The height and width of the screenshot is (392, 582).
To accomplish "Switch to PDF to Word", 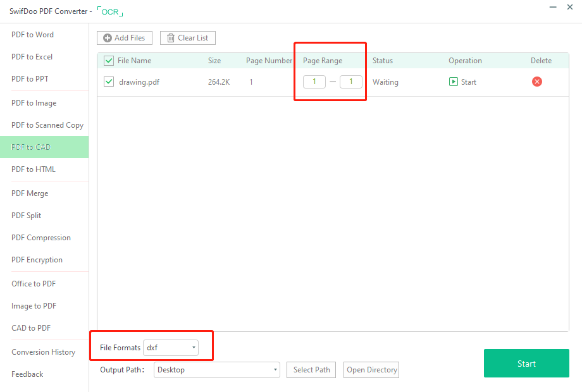I will click(33, 35).
